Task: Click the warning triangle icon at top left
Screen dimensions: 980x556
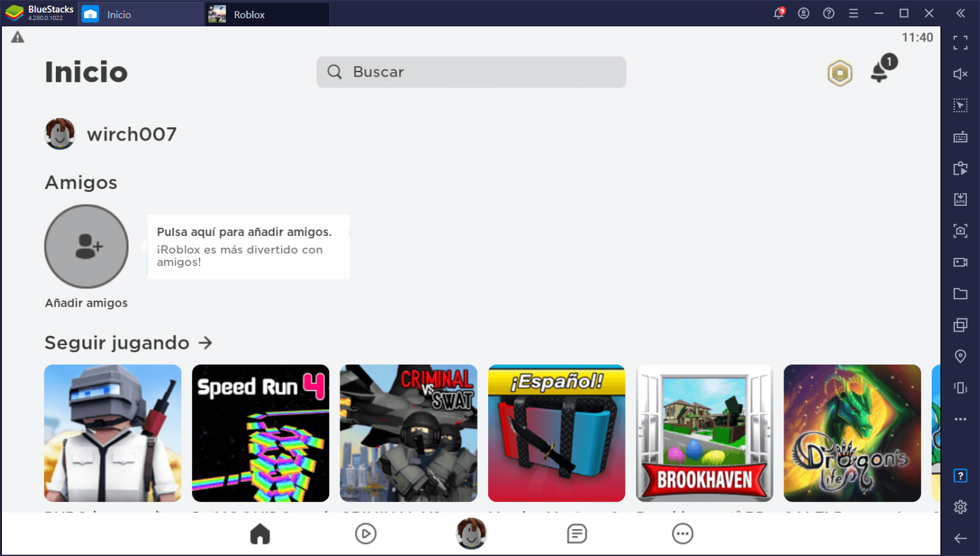Action: pyautogui.click(x=18, y=37)
